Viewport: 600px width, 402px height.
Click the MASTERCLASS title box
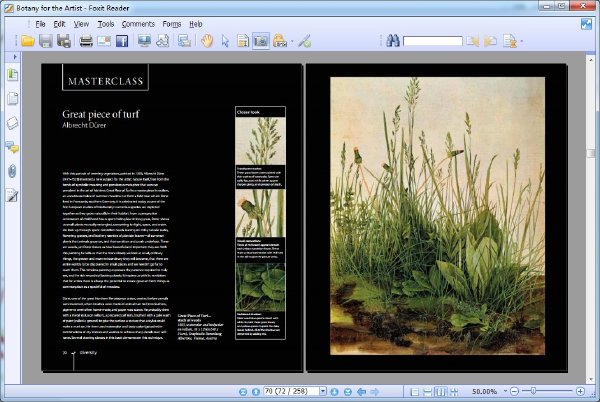pos(105,78)
